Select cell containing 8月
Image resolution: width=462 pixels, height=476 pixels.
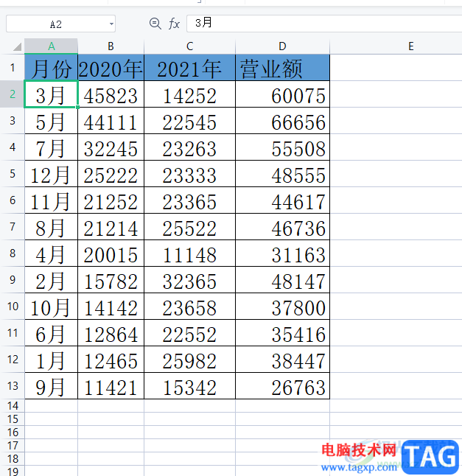(52, 227)
